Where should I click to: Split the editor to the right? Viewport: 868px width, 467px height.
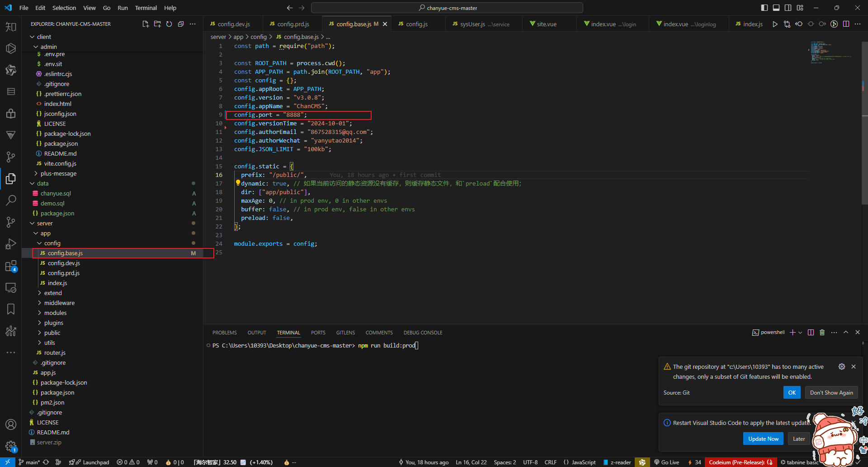tap(846, 24)
